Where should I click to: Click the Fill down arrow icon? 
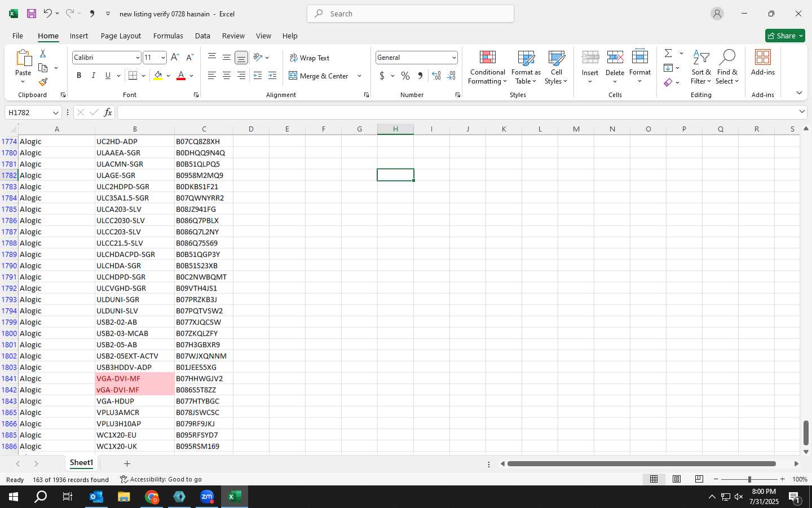tap(668, 68)
